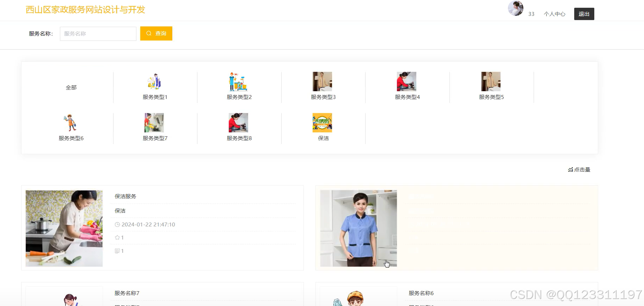Select the 服务类型5 category icon
The image size is (644, 306).
491,82
